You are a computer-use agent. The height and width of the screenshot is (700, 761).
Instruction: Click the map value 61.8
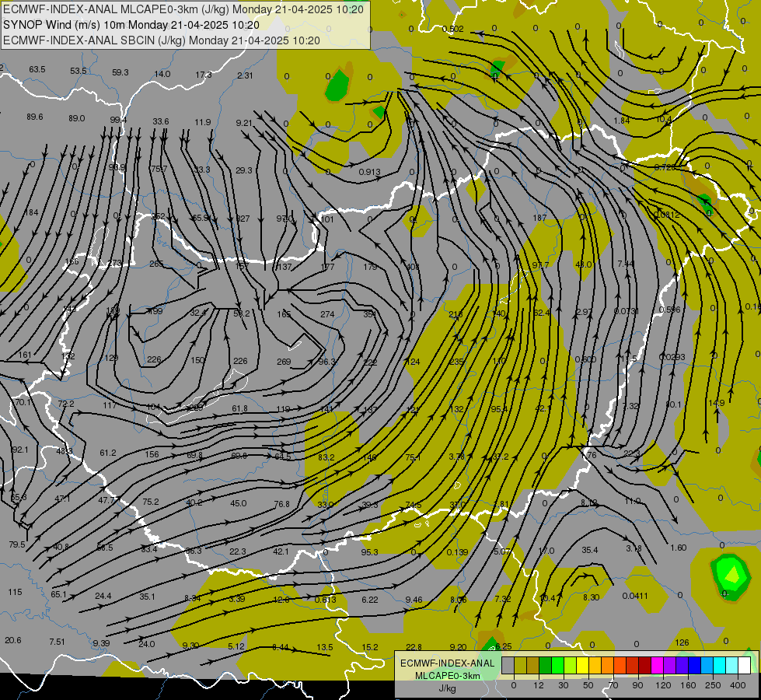(x=239, y=409)
